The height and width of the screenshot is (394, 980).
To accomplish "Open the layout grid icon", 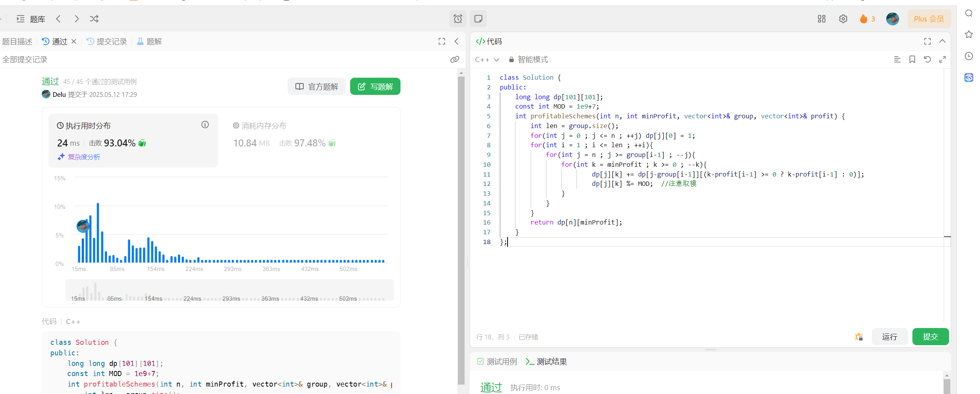I will [x=822, y=19].
